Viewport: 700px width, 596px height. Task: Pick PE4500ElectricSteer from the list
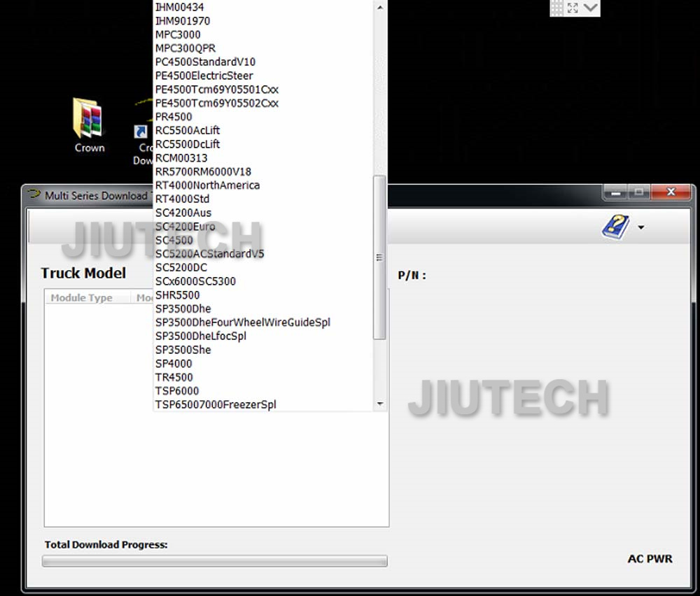(x=204, y=76)
